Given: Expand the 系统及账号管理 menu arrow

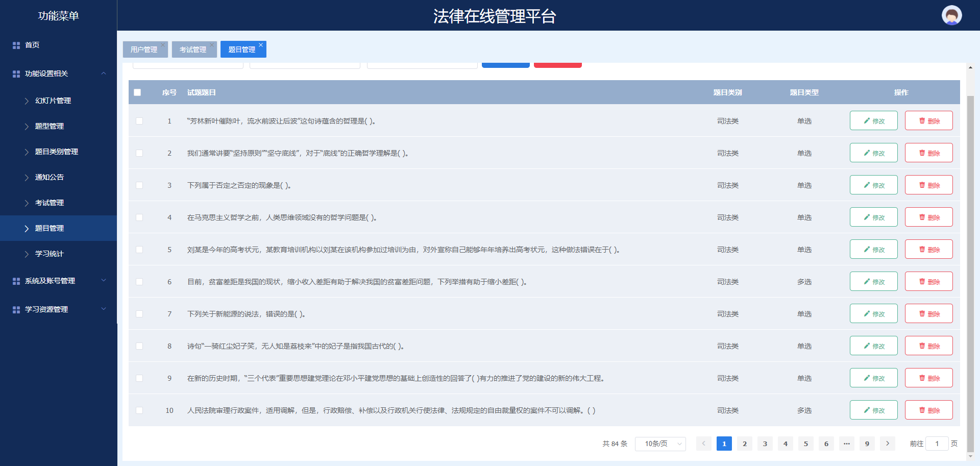Looking at the screenshot, I should (104, 280).
